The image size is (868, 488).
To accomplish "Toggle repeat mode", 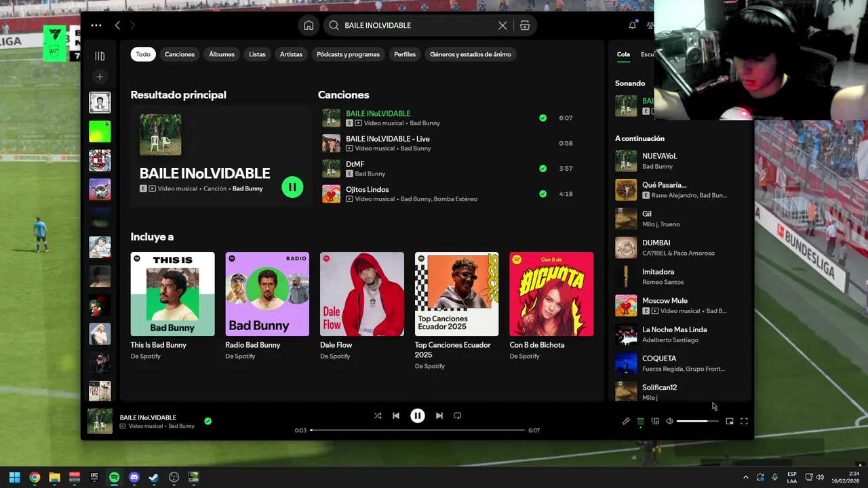I will (x=458, y=415).
